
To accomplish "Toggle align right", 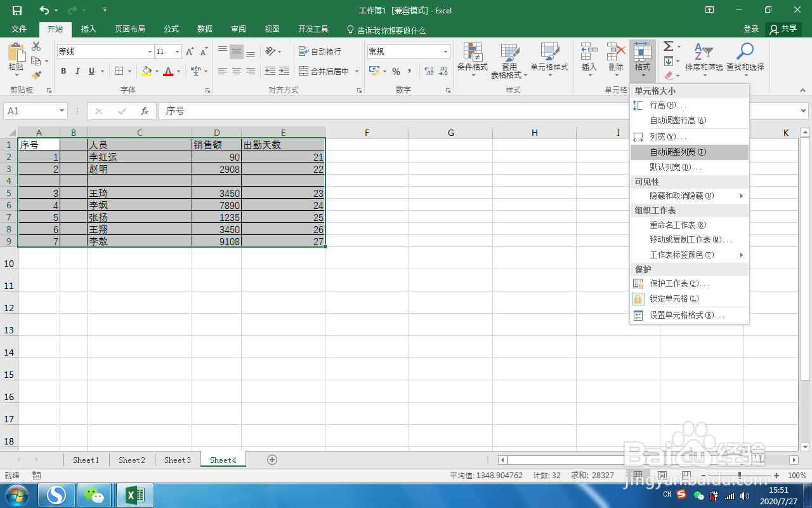I will [x=251, y=71].
